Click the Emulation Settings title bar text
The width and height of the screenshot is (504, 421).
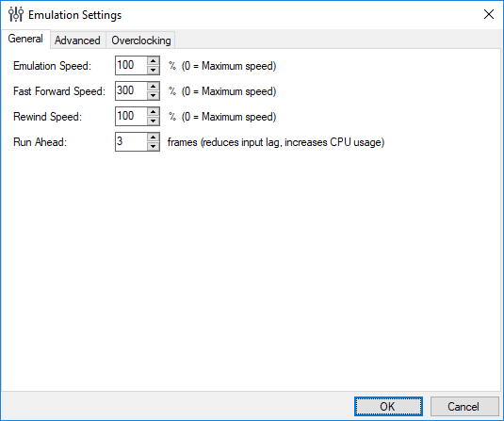[74, 15]
